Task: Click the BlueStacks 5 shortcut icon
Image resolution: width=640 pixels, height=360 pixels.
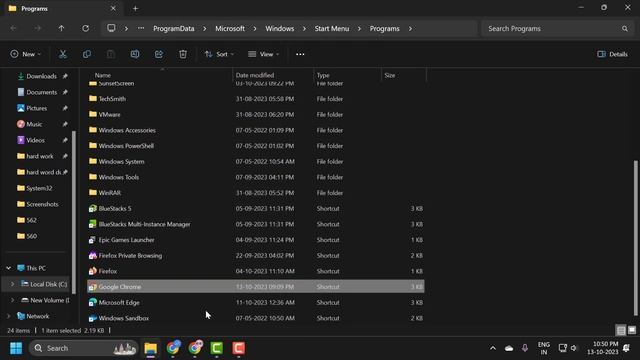Action: point(93,209)
